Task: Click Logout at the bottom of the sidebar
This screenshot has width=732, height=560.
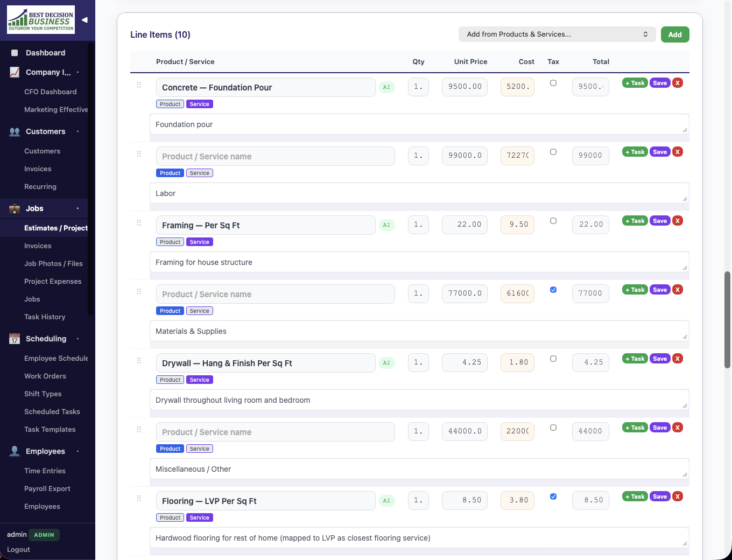Action: (x=18, y=549)
